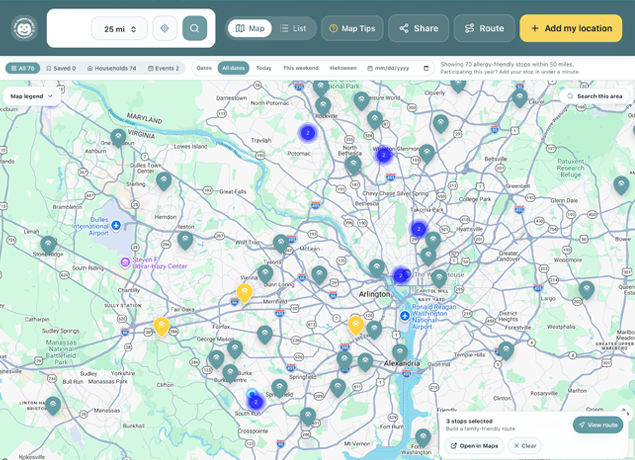Filter by Today
Image resolution: width=635 pixels, height=460 pixels.
point(264,68)
